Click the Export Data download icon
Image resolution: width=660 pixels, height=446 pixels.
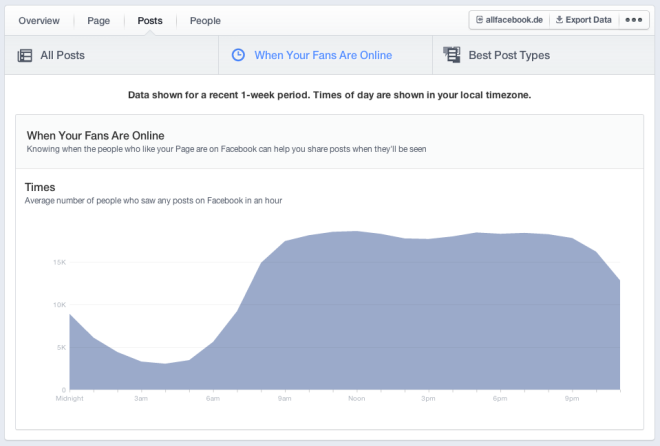(x=559, y=20)
